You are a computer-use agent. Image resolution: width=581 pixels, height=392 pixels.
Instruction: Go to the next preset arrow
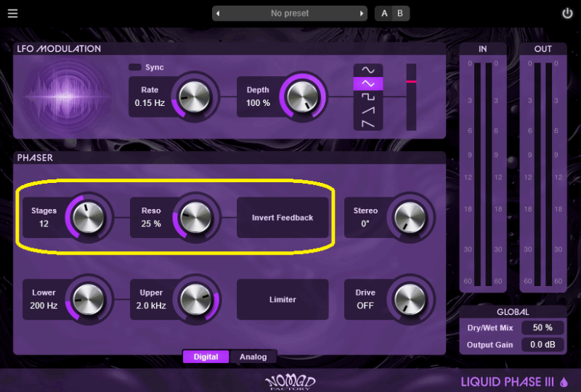[x=361, y=13]
